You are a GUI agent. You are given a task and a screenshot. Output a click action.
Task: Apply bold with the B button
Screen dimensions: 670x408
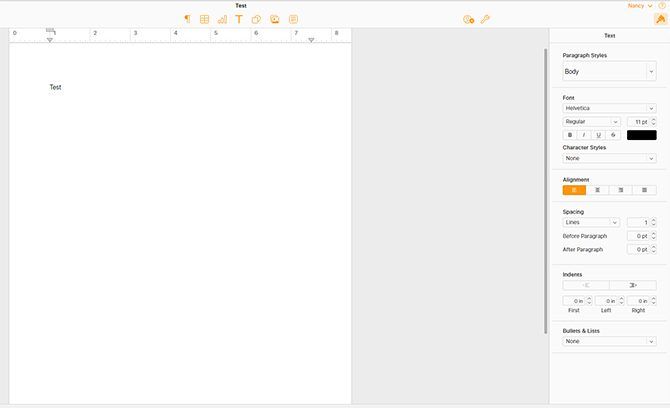pos(570,135)
